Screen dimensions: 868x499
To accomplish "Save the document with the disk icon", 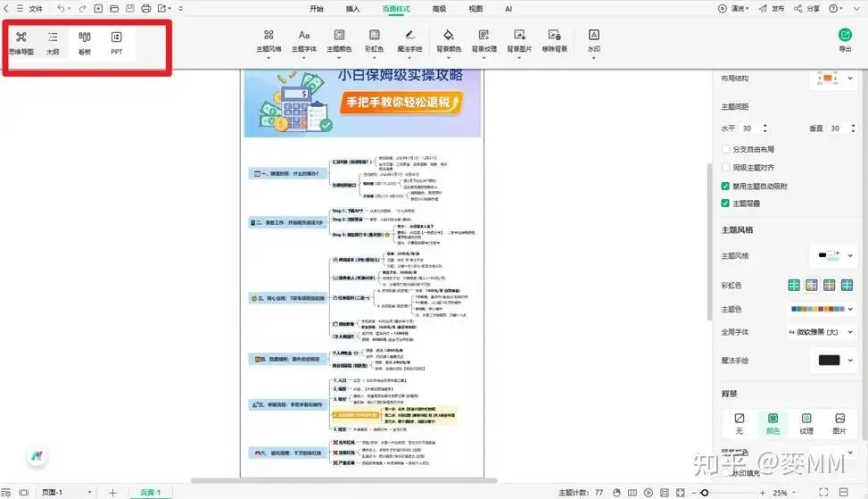I will pyautogui.click(x=130, y=8).
